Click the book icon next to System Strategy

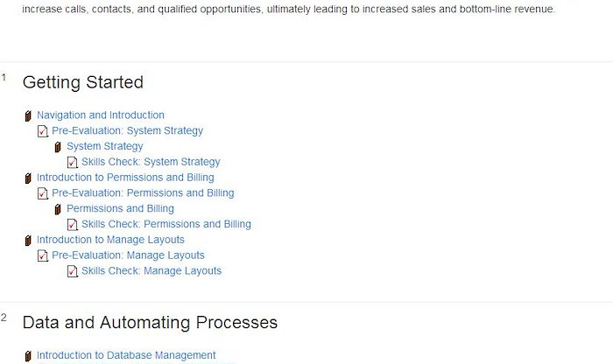58,147
